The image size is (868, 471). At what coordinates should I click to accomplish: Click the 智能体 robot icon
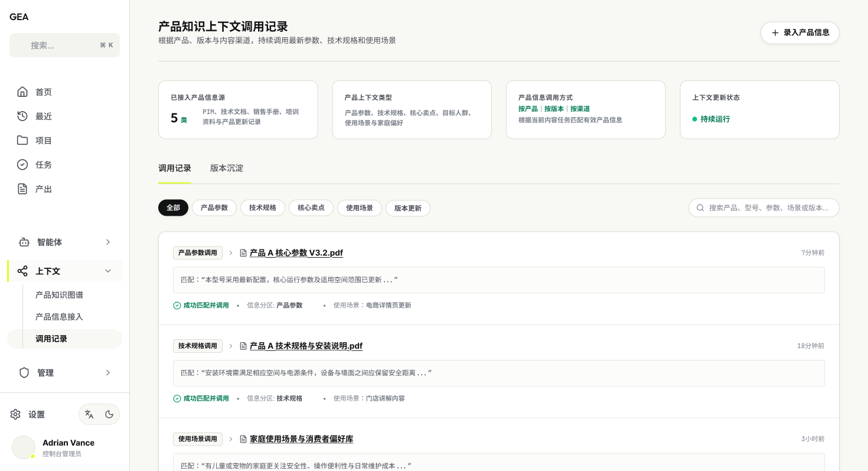tap(24, 242)
